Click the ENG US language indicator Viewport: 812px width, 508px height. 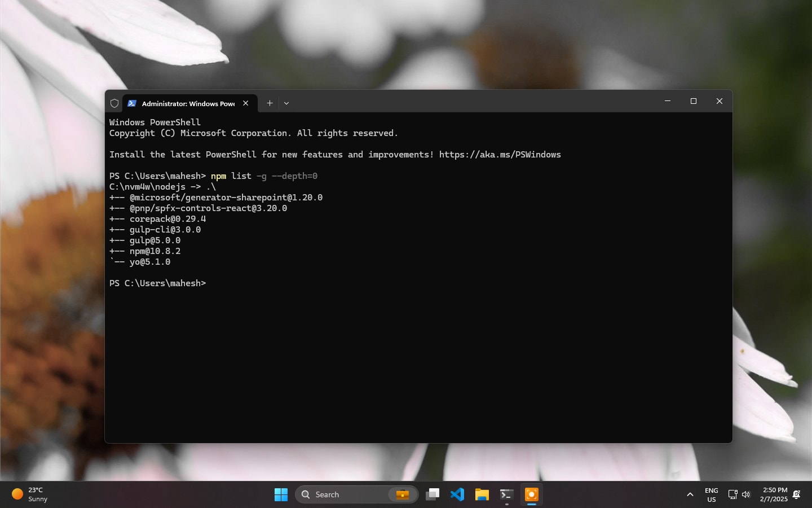click(712, 495)
